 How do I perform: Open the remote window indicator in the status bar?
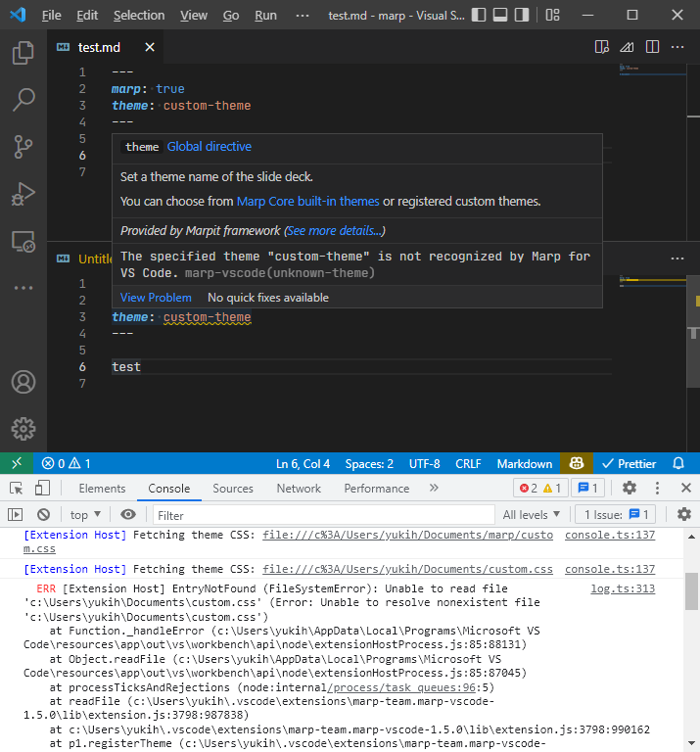[x=17, y=463]
